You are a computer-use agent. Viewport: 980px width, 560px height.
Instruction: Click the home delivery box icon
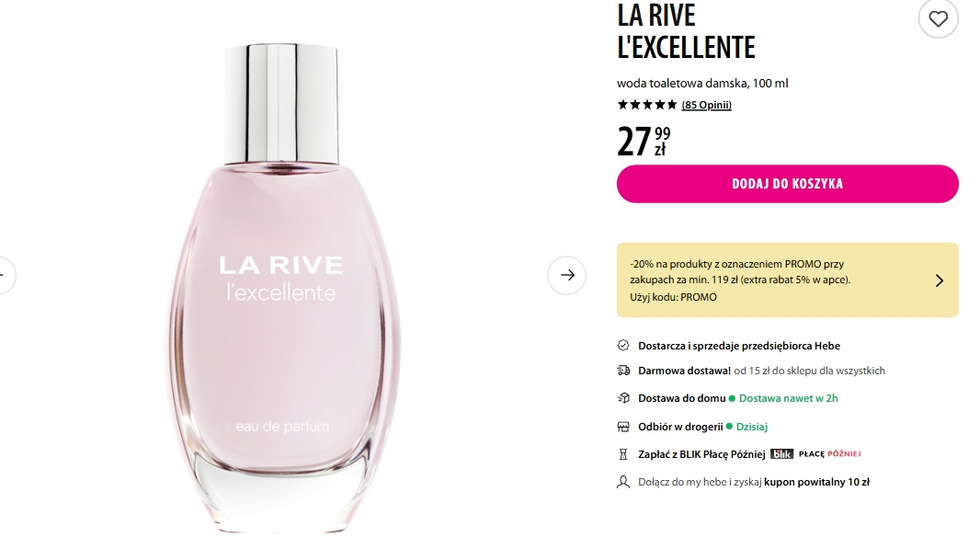click(623, 398)
